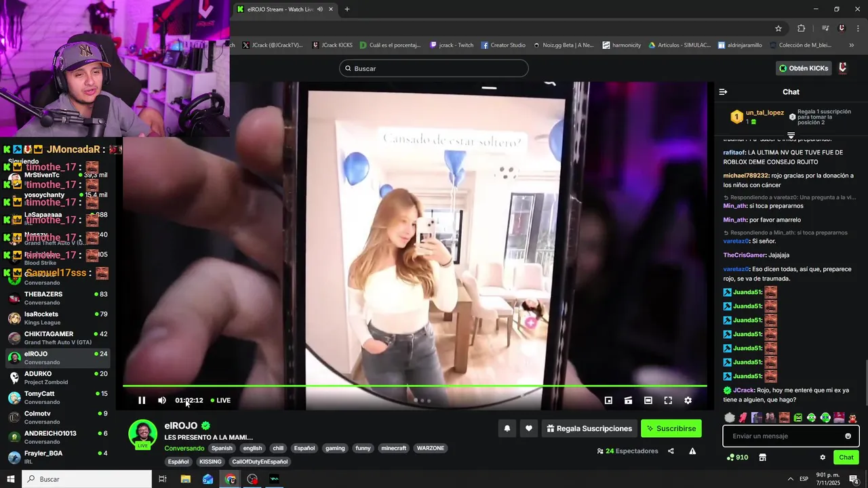Select Colmotv channel in sidebar
Viewport: 868px width, 488px height.
coord(58,417)
